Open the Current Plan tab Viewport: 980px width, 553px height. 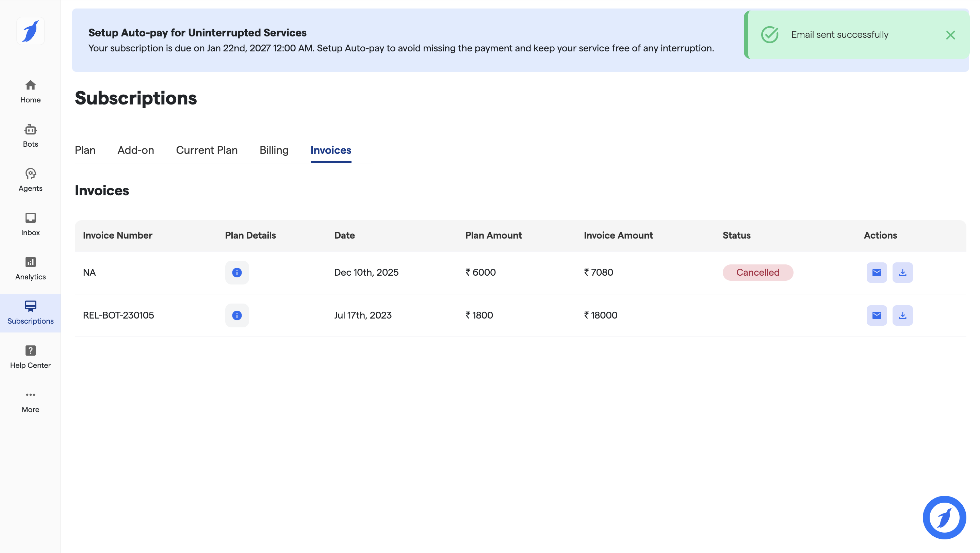207,150
